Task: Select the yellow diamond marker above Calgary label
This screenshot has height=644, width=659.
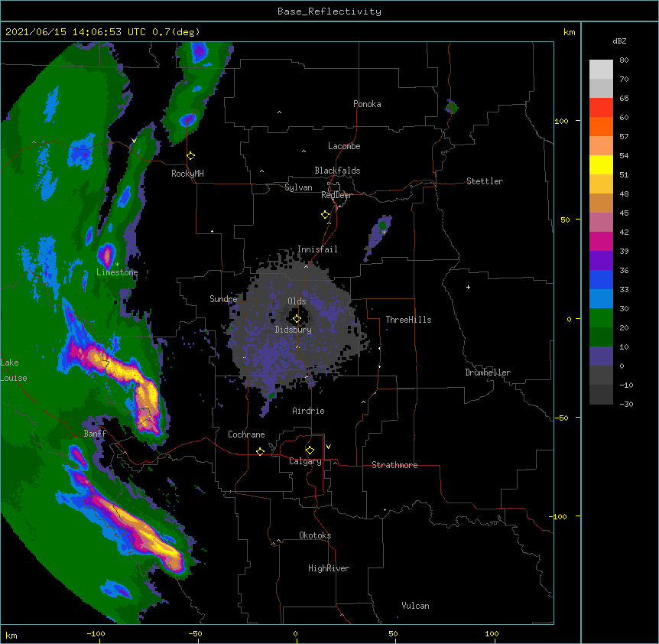Action: (x=310, y=450)
